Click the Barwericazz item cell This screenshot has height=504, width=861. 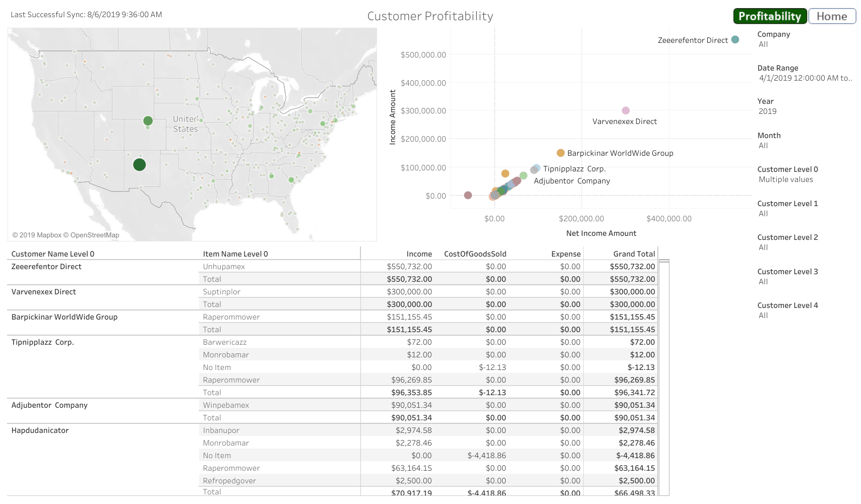[225, 342]
